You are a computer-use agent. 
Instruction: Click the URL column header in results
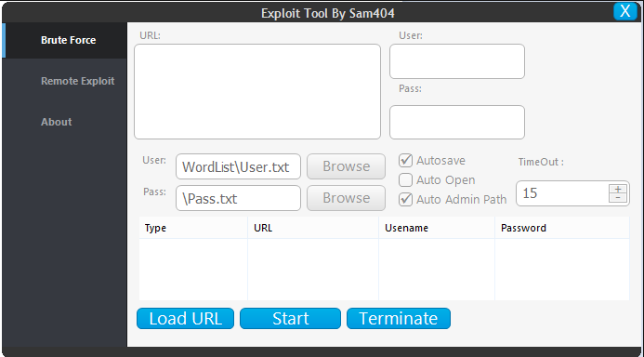(313, 228)
